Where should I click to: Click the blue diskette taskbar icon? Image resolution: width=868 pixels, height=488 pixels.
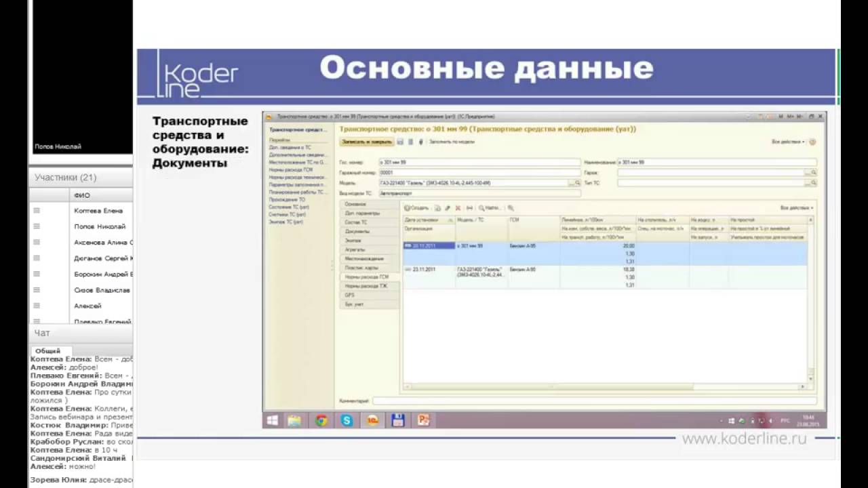398,420
